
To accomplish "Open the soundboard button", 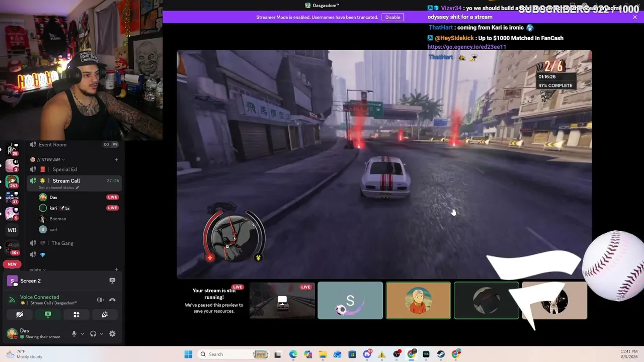I will coord(105,314).
